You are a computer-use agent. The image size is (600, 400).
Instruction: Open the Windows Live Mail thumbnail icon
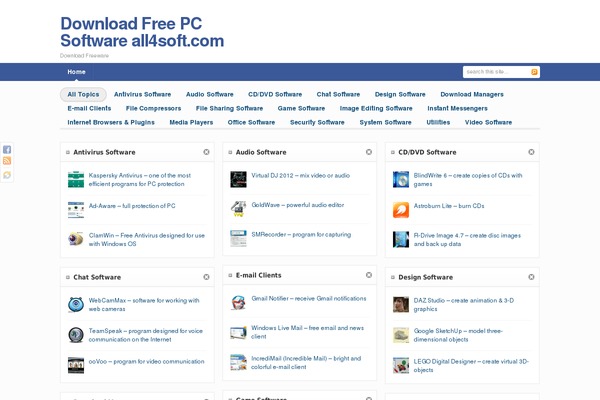pos(238,332)
